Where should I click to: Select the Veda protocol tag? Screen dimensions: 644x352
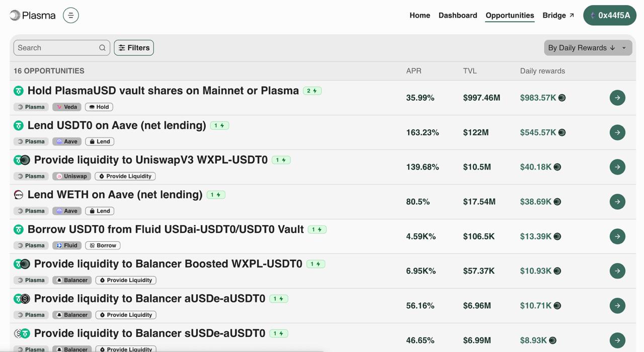66,107
